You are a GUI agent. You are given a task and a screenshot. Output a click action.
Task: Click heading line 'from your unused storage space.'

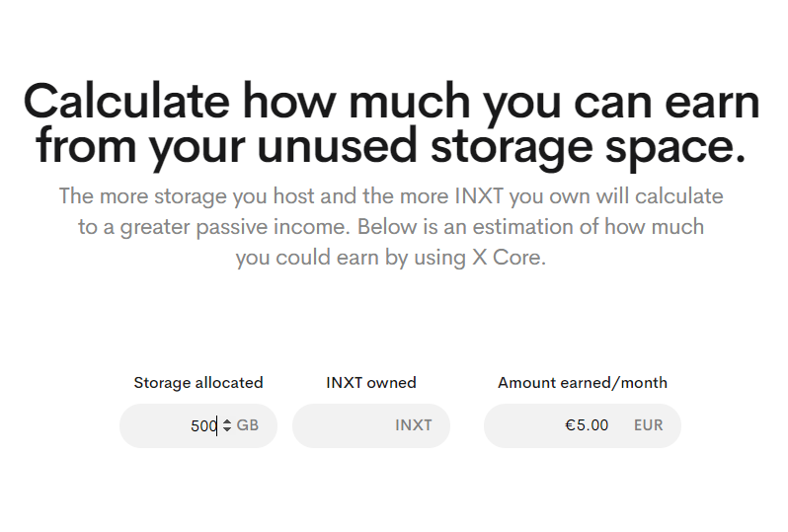(x=391, y=146)
